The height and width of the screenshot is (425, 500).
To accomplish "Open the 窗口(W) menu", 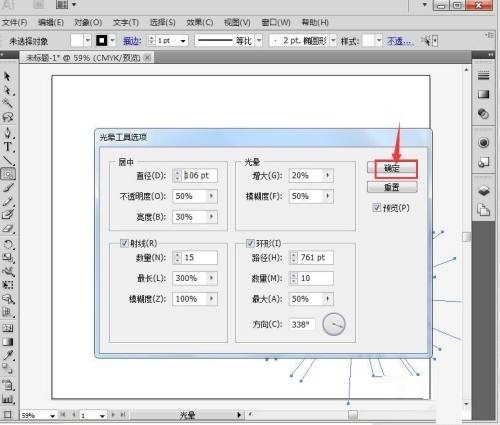I will pyautogui.click(x=276, y=22).
